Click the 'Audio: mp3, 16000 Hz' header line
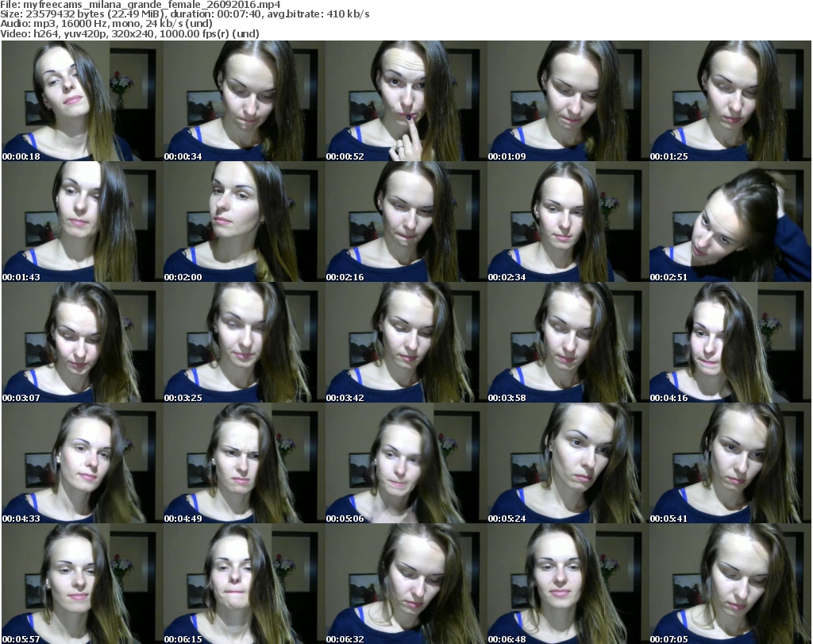The height and width of the screenshot is (644, 813). coord(106,23)
